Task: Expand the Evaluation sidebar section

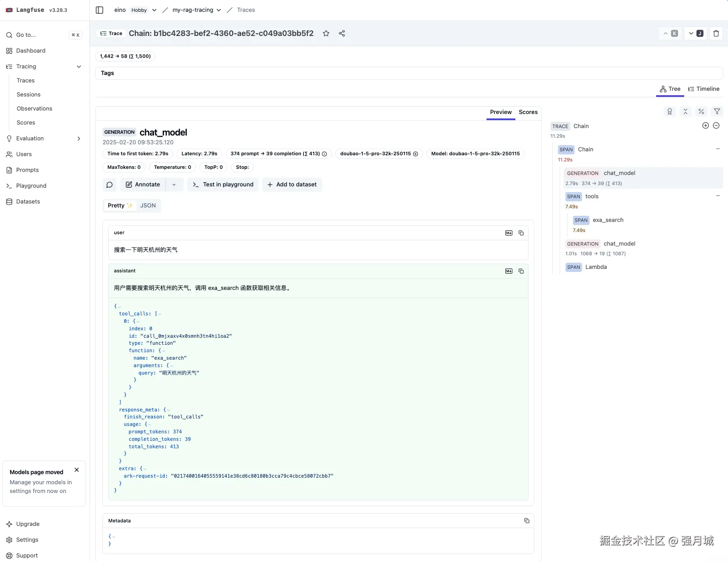Action: (79, 139)
